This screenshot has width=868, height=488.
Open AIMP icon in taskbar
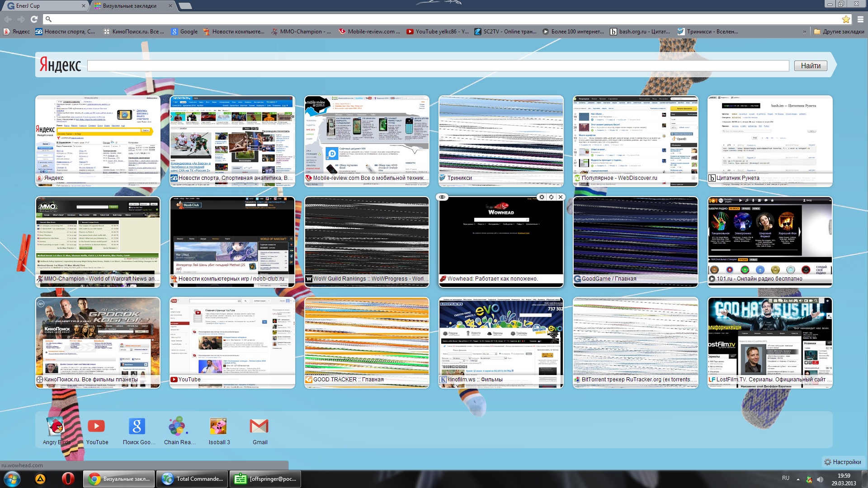click(40, 479)
